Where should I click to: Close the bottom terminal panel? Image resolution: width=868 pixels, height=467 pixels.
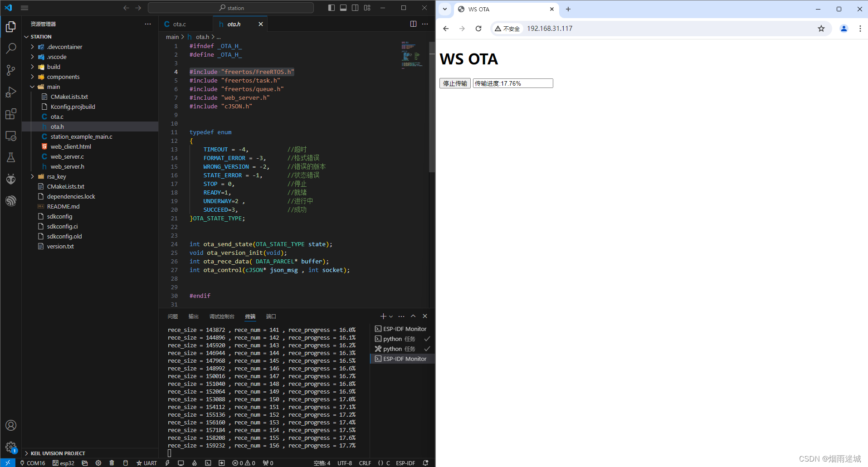tap(425, 316)
